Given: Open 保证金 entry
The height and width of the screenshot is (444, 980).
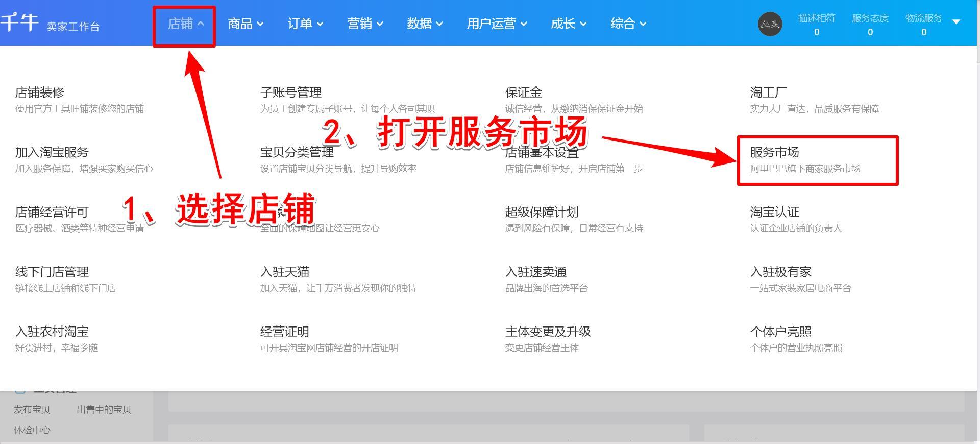Looking at the screenshot, I should [524, 92].
